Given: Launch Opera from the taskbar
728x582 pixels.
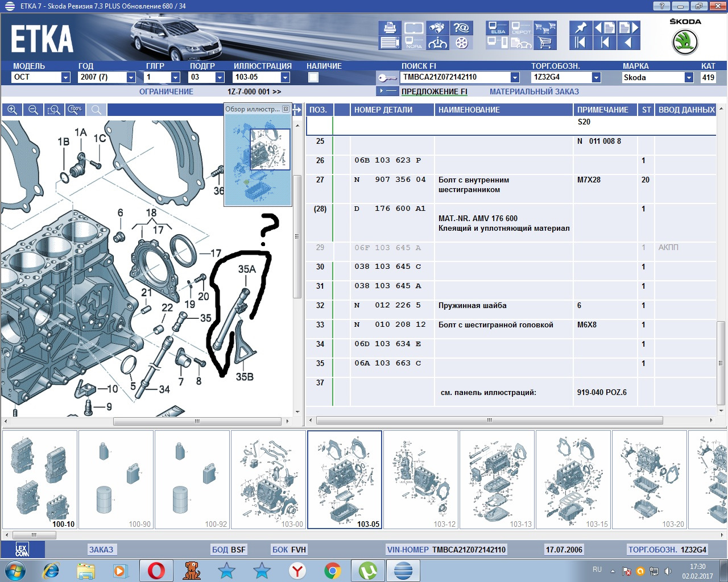Looking at the screenshot, I should 156,570.
